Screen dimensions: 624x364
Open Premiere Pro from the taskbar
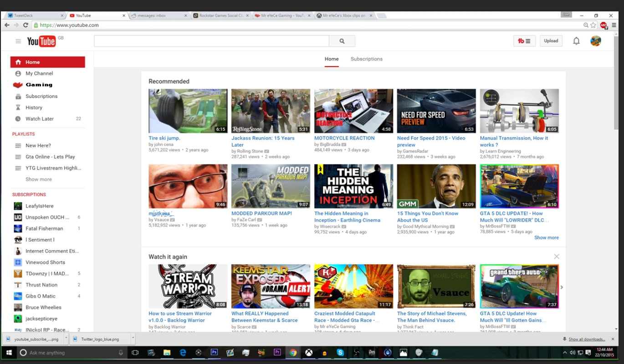click(x=277, y=352)
